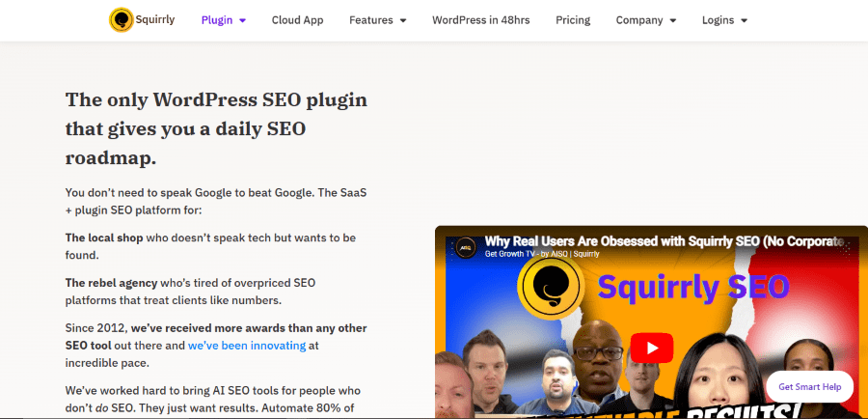Open the video title "Why Real Users Are Obsessed"
Image resolution: width=868 pixels, height=419 pixels.
tap(665, 240)
